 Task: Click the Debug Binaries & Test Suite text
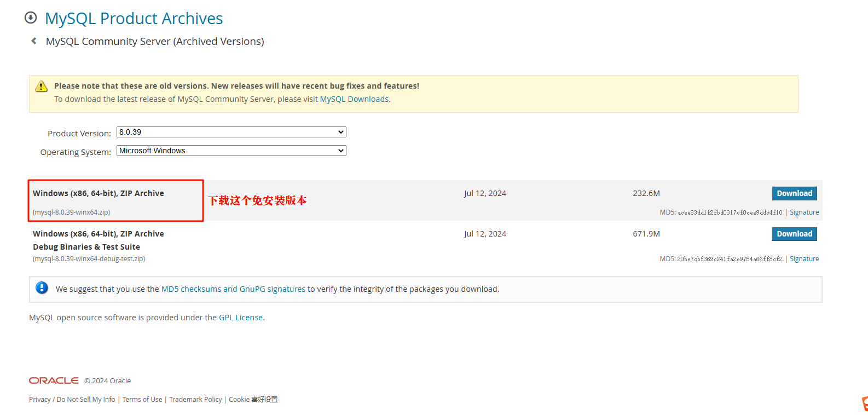(86, 247)
